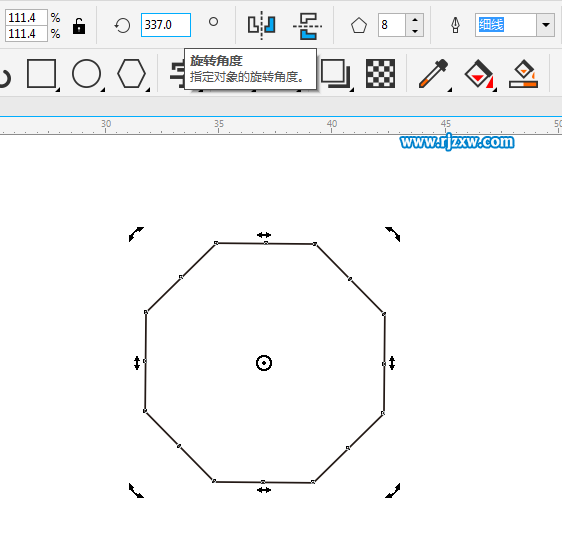Click the top scale percentage field
The width and height of the screenshot is (562, 554).
pos(26,17)
